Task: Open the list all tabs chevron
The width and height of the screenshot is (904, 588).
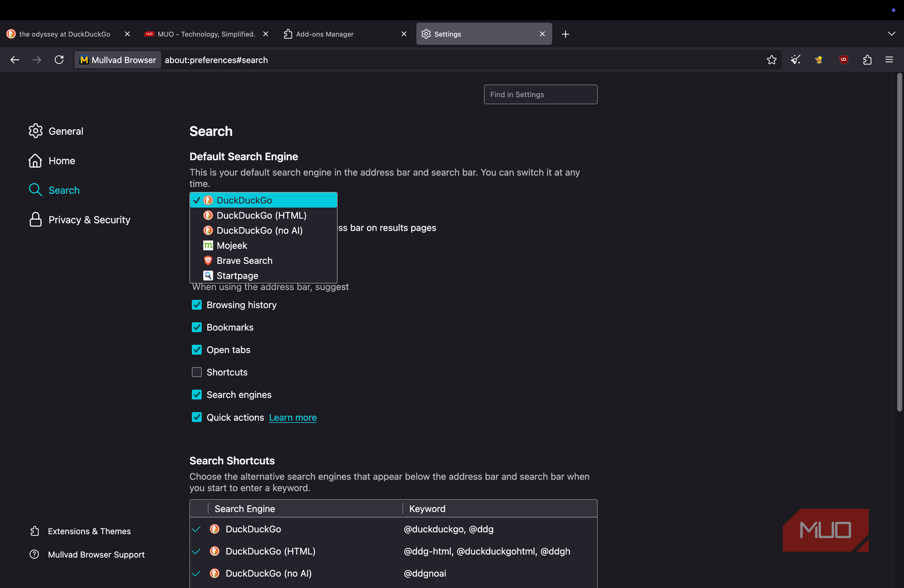Action: 891,34
